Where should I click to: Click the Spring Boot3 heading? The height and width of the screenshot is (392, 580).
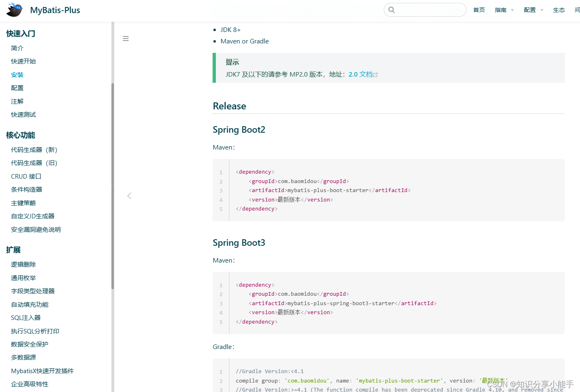tap(239, 243)
